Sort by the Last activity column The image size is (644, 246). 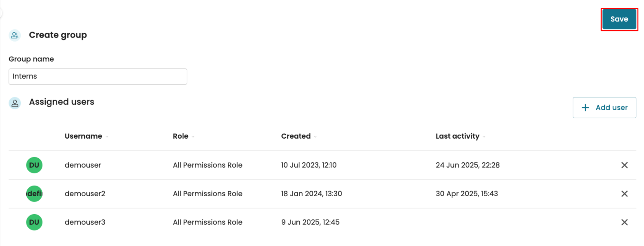(457, 136)
